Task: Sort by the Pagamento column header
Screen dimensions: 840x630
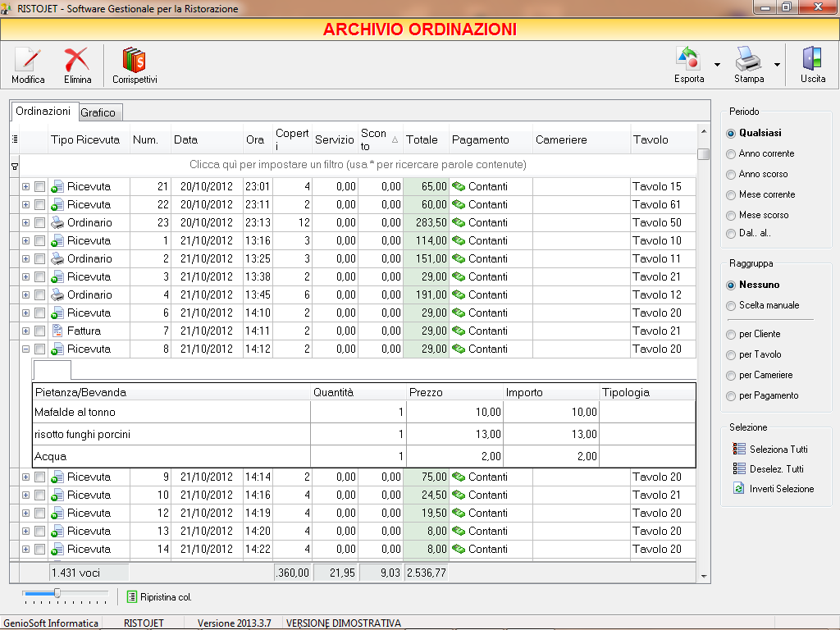Action: (491, 139)
